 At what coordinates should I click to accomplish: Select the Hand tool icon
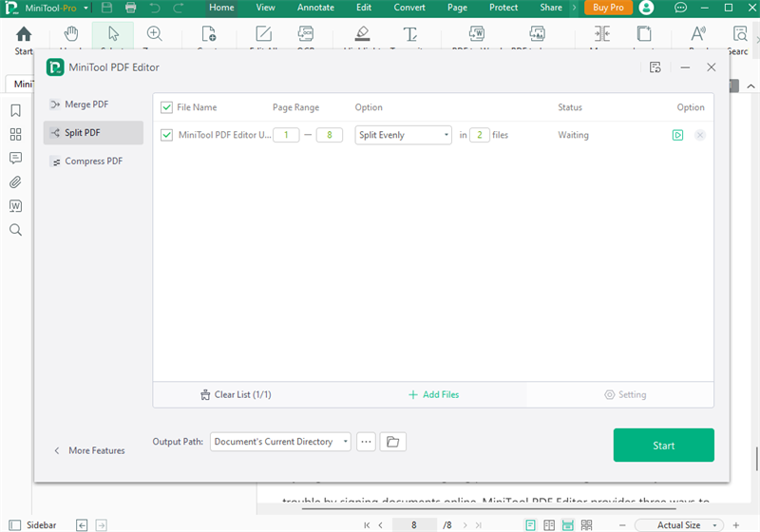coord(71,34)
